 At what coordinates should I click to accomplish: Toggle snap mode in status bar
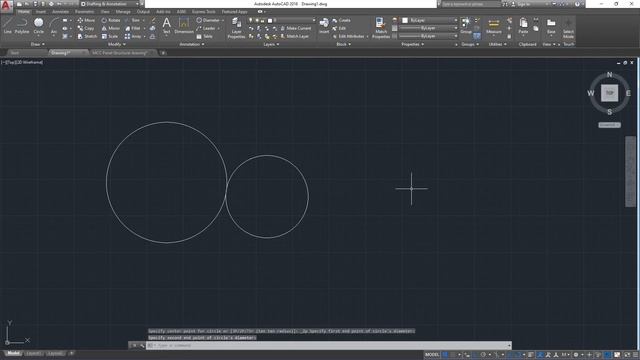453,355
